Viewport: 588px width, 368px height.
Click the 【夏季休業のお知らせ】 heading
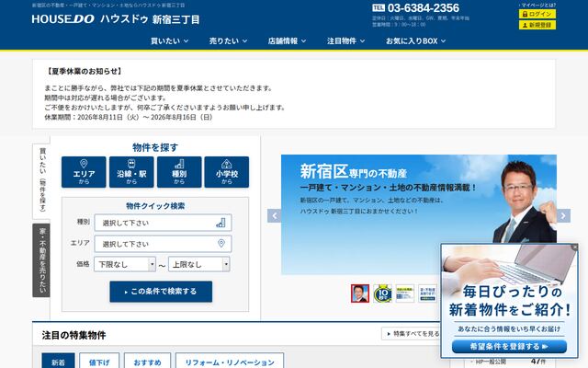coord(84,71)
